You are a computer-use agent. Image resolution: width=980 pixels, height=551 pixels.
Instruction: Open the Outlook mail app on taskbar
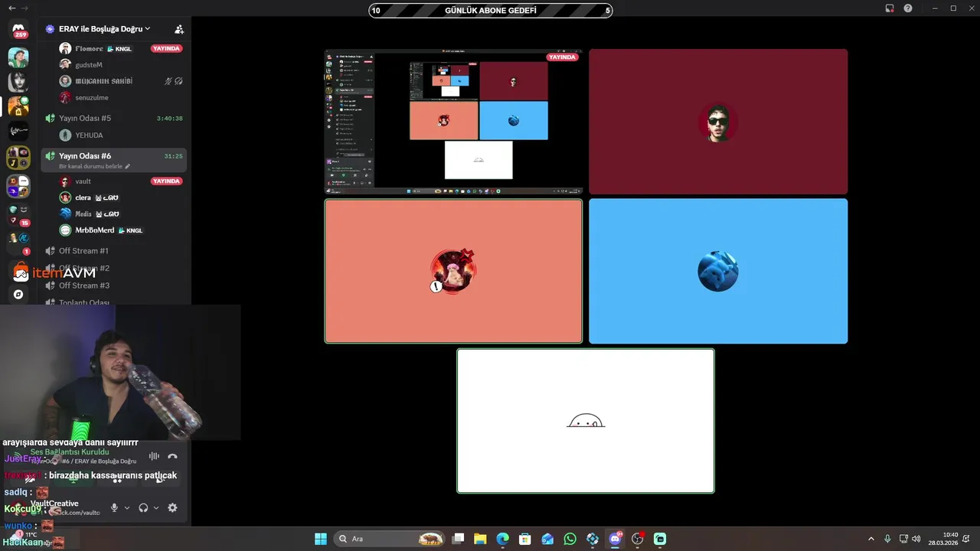click(x=547, y=539)
